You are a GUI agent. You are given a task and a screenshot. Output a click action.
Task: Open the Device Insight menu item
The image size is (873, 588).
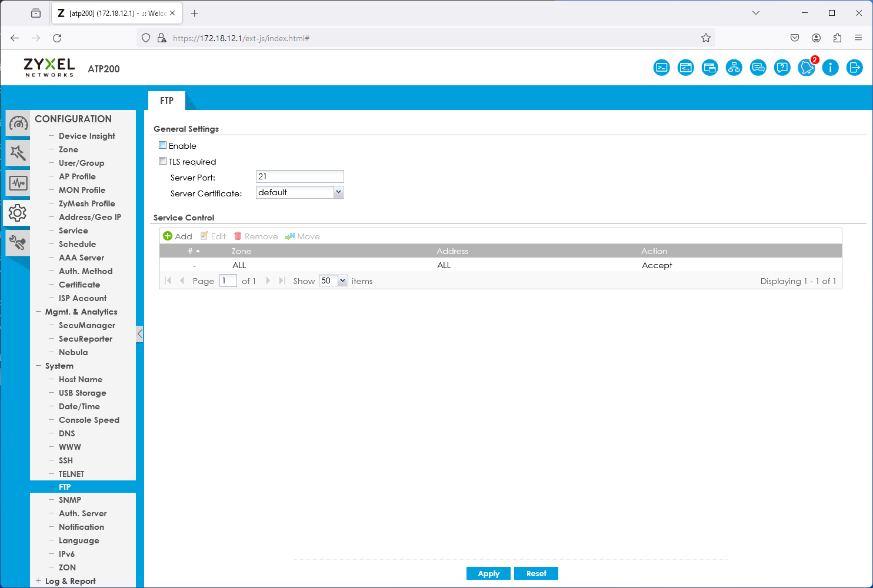87,136
